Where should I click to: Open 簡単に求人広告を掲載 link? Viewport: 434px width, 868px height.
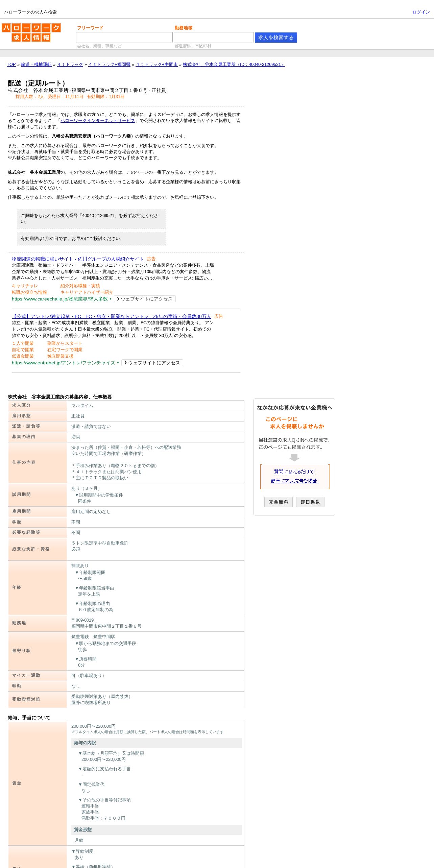point(294,481)
